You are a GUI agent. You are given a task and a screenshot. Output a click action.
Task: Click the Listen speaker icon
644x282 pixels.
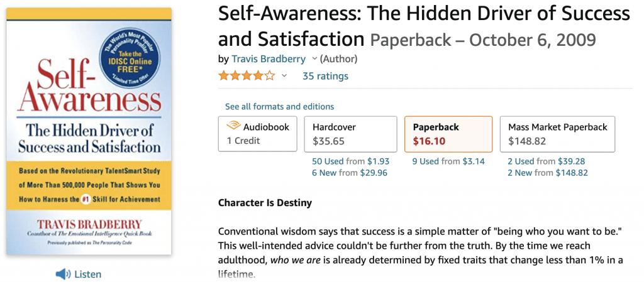(x=62, y=274)
